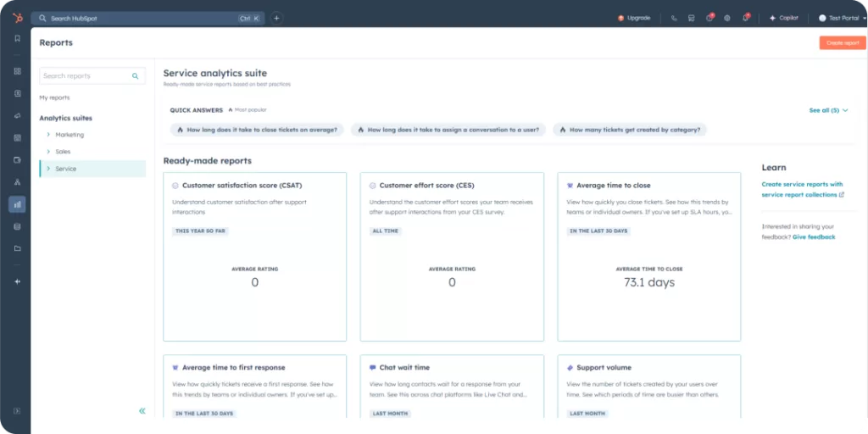Image resolution: width=868 pixels, height=434 pixels.
Task: Open the Customer satisfaction score (CSAT) report card
Action: point(254,256)
